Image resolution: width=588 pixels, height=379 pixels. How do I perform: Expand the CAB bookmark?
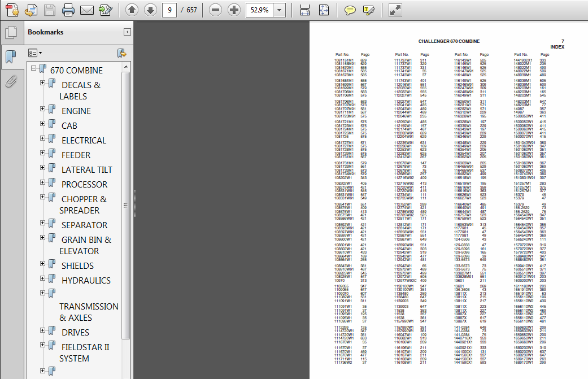tap(43, 123)
